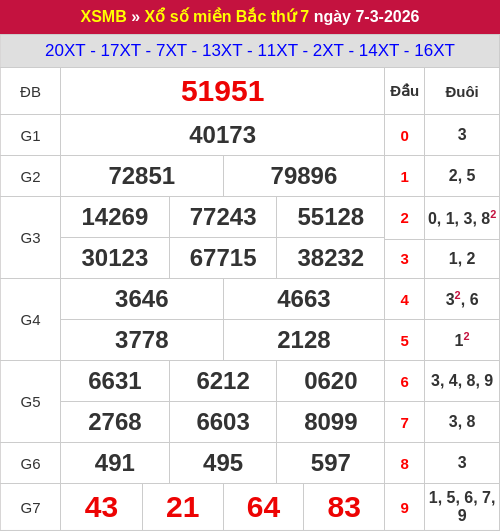This screenshot has width=500, height=531.
Task: Select G5 number 6631
Action: (x=115, y=381)
